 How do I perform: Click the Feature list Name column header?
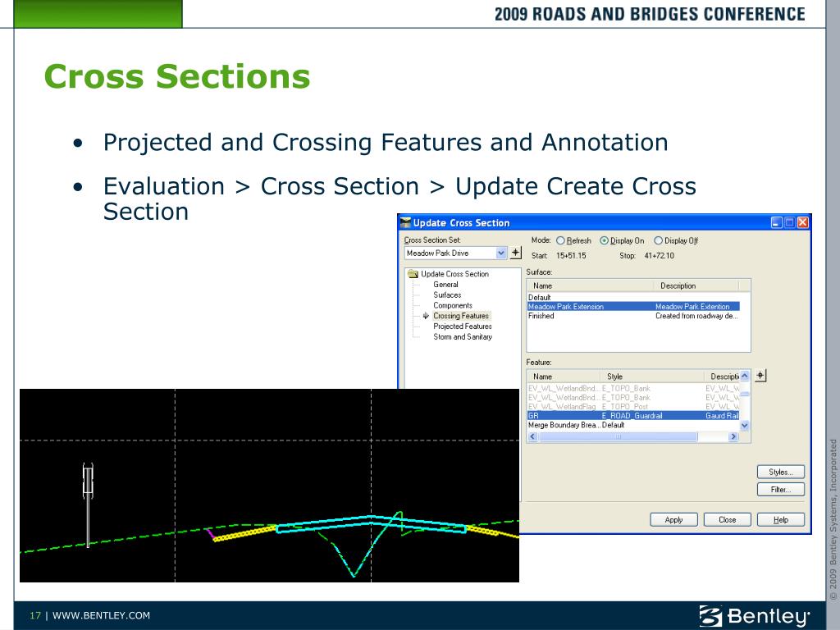click(563, 376)
